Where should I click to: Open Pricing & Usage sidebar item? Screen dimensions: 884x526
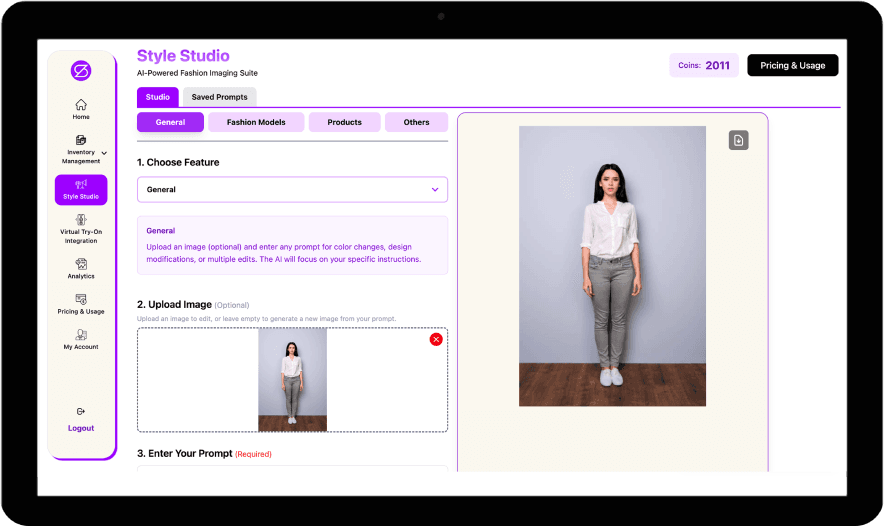click(x=81, y=304)
